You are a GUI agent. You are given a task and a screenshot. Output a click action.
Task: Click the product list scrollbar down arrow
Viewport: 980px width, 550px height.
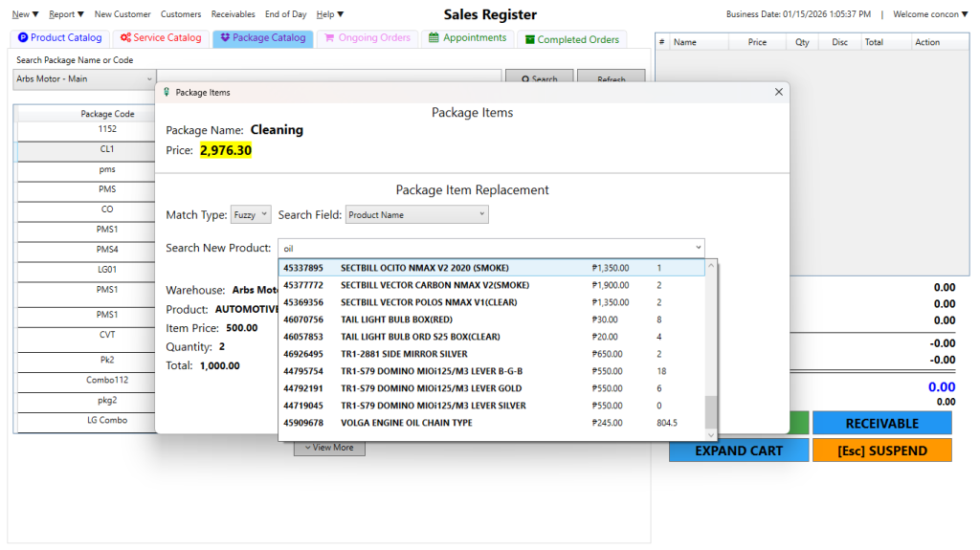pyautogui.click(x=710, y=434)
